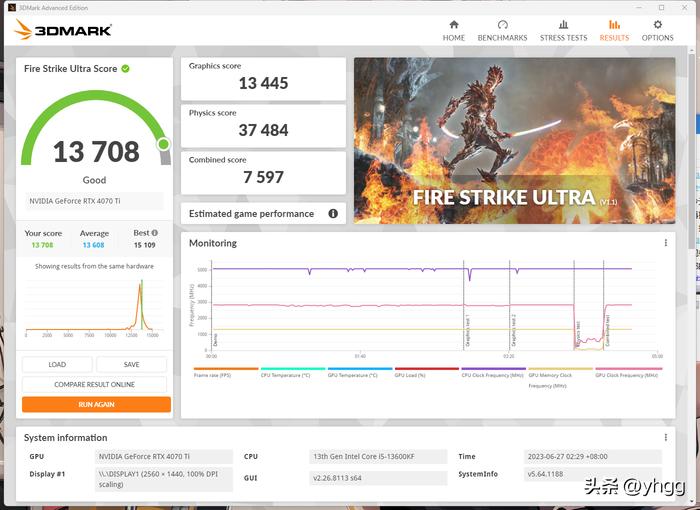Click the Physics test timeline marker
The image size is (700, 510).
[578, 333]
